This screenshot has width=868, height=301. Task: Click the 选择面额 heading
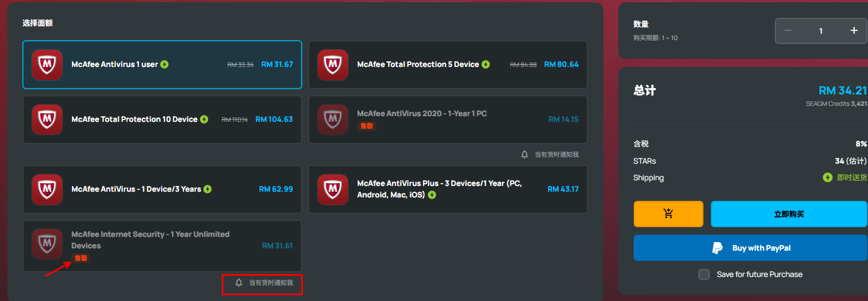(x=38, y=23)
